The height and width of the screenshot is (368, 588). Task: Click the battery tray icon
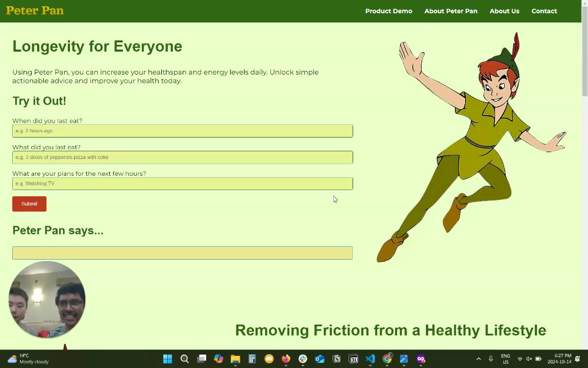[538, 359]
